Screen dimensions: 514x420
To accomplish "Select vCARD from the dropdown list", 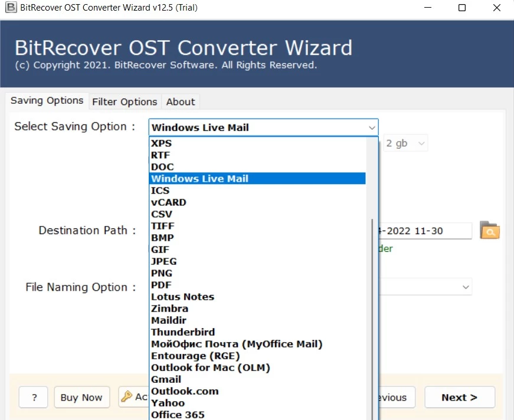I will tap(257, 202).
